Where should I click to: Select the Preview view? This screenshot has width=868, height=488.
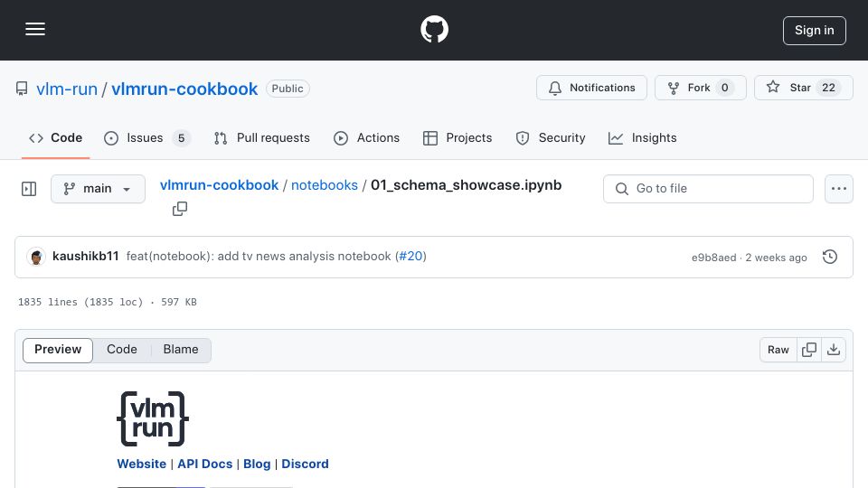(x=58, y=350)
